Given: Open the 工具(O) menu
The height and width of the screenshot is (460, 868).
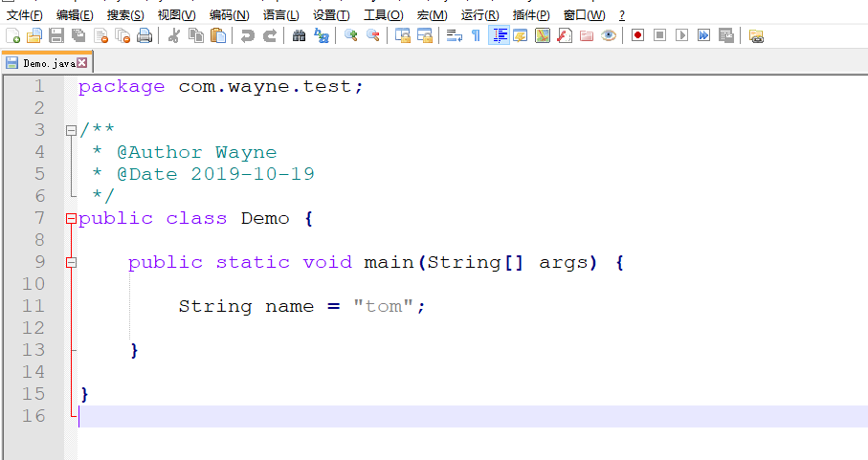Looking at the screenshot, I should (383, 15).
